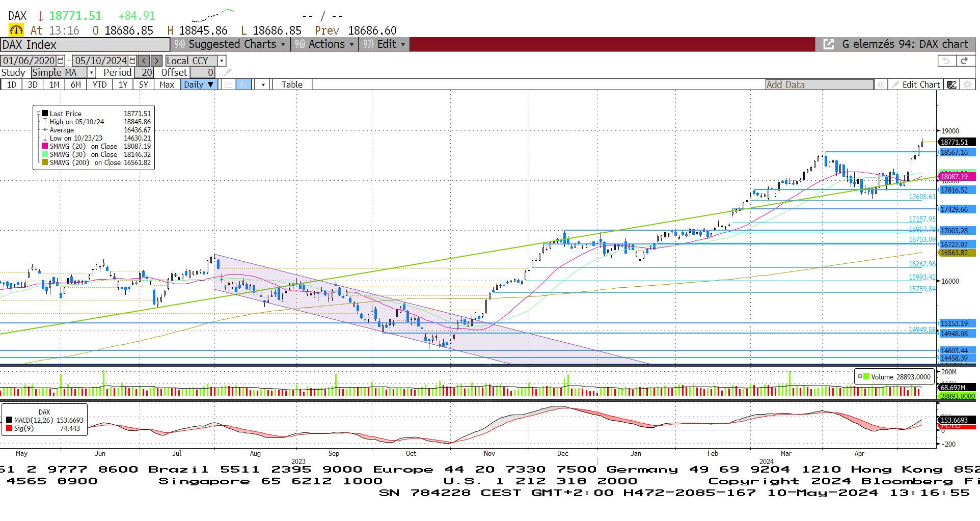Click the Period input field

click(144, 73)
